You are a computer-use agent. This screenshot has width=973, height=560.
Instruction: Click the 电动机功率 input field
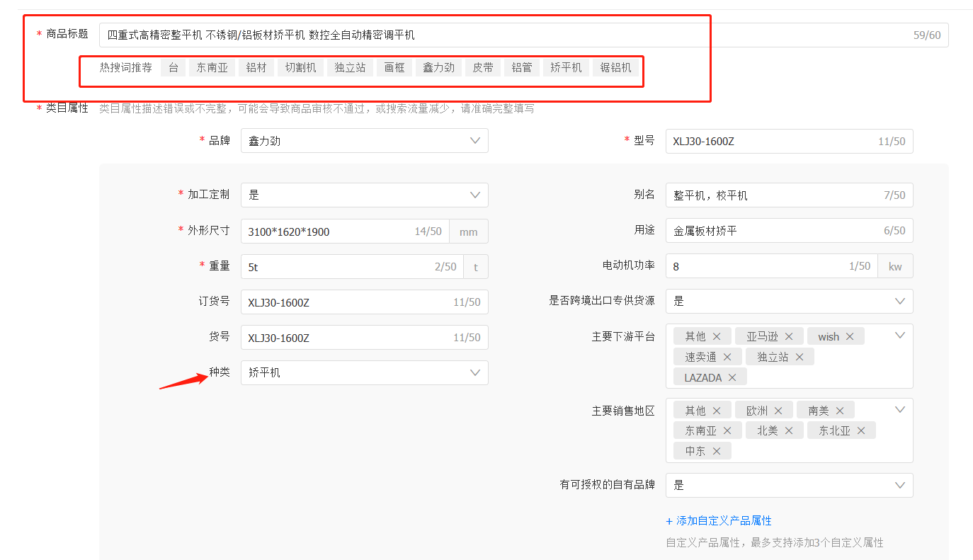pyautogui.click(x=758, y=266)
